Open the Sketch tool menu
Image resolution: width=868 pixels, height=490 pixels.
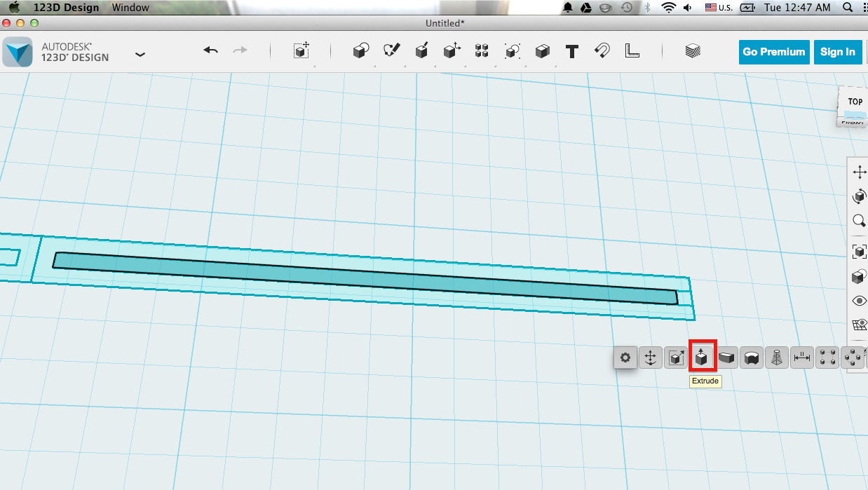coord(391,51)
